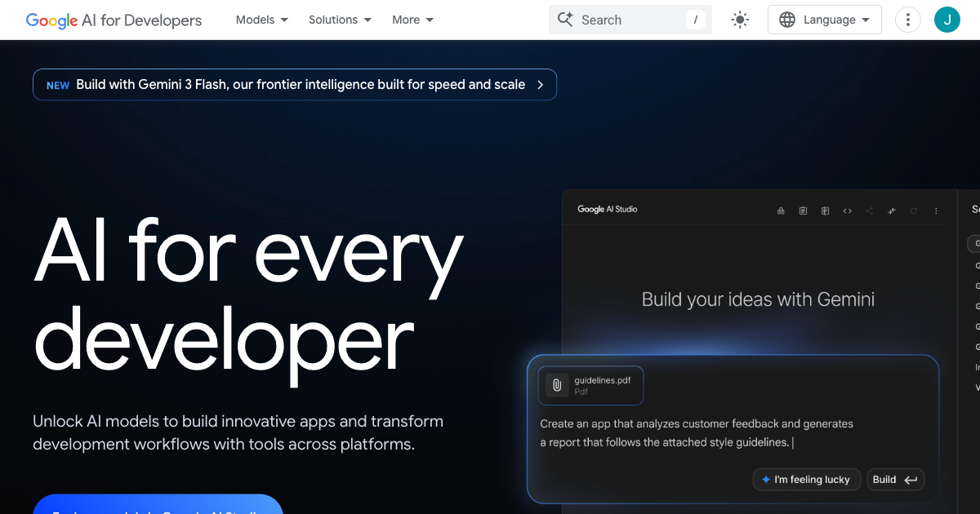Click the guidelines.pdf attachment chip
Viewport: 980px width, 514px height.
pos(590,385)
